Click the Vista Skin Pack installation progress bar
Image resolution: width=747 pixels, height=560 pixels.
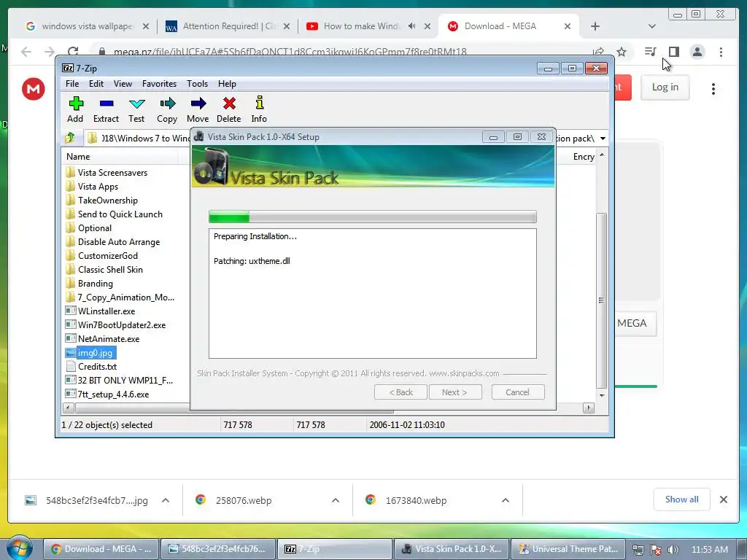coord(373,217)
